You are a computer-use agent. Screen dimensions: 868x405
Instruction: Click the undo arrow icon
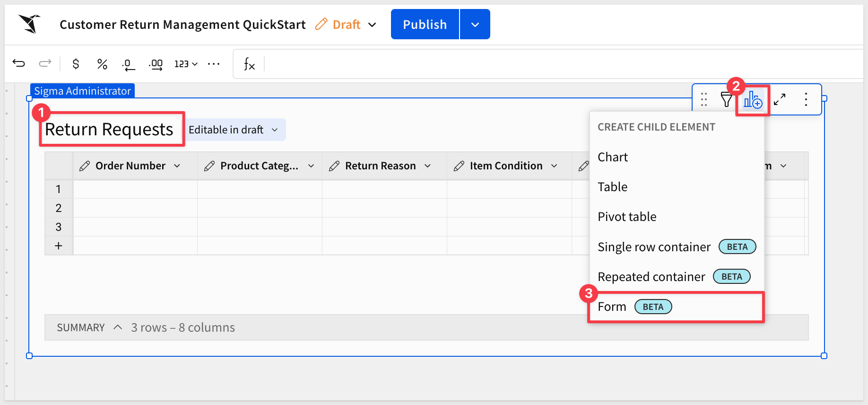click(19, 63)
